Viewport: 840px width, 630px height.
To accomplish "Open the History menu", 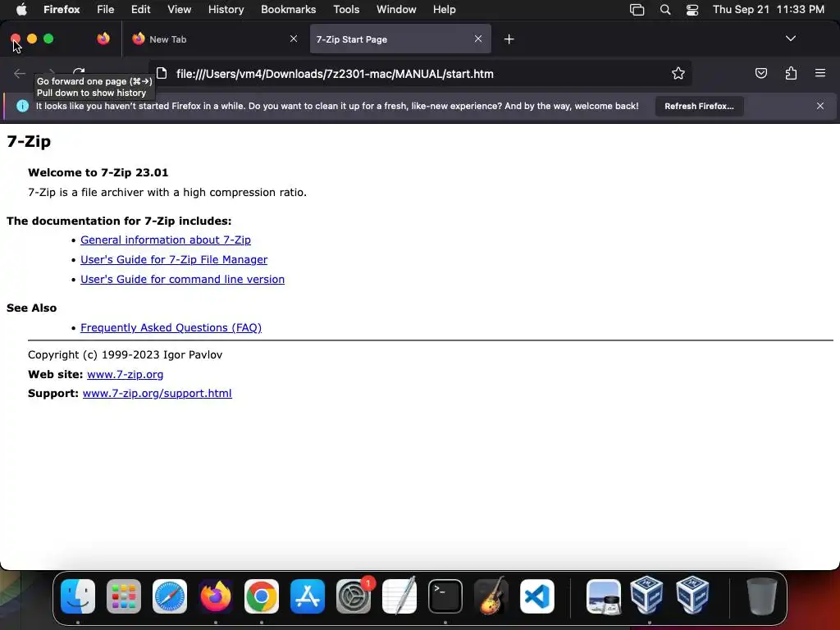I will 226,10.
